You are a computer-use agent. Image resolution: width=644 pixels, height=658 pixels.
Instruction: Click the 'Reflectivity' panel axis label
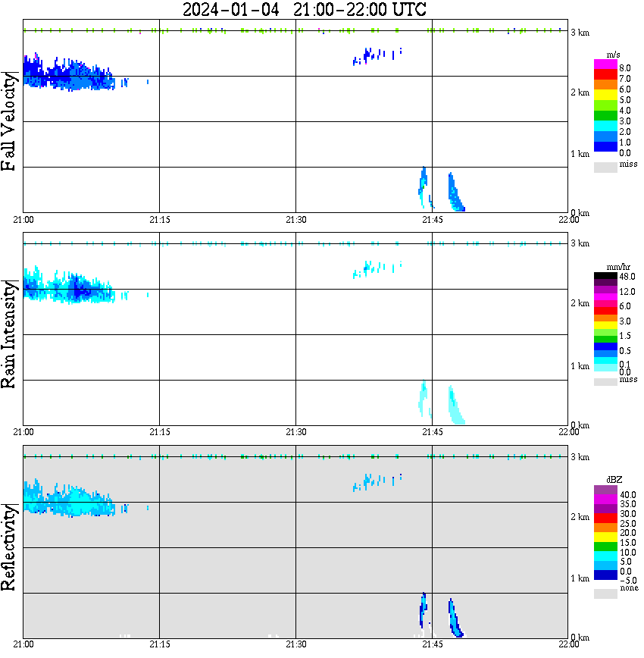9,547
